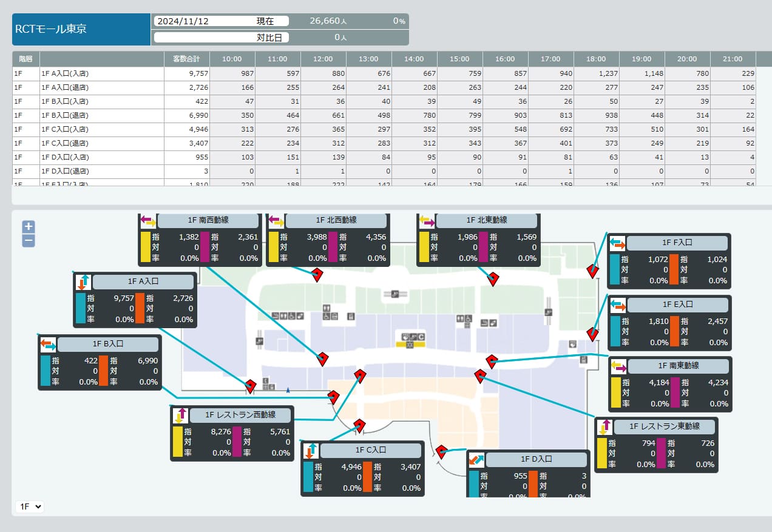Click arrows icon on 1F D入口 card
The width and height of the screenshot is (772, 532).
click(477, 459)
